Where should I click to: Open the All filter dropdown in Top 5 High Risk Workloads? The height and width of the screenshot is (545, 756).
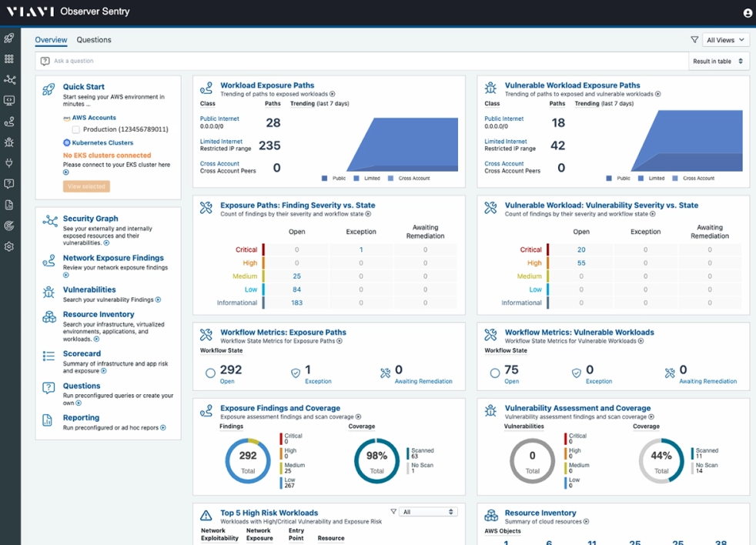429,512
